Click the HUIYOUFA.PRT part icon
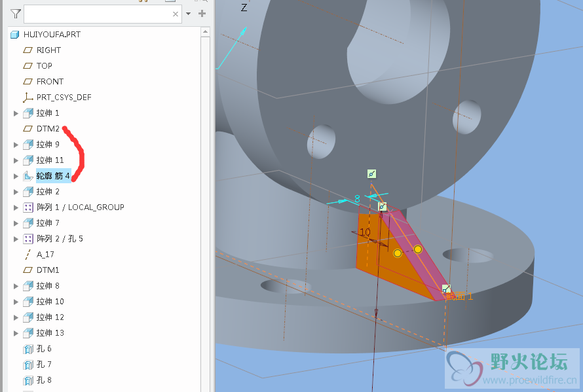Viewport: 583px width, 392px height. coord(15,35)
